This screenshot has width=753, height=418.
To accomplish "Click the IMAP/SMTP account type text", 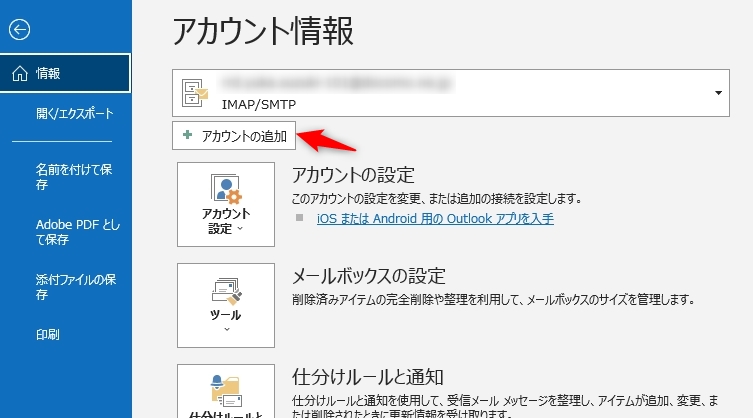I will tap(258, 103).
